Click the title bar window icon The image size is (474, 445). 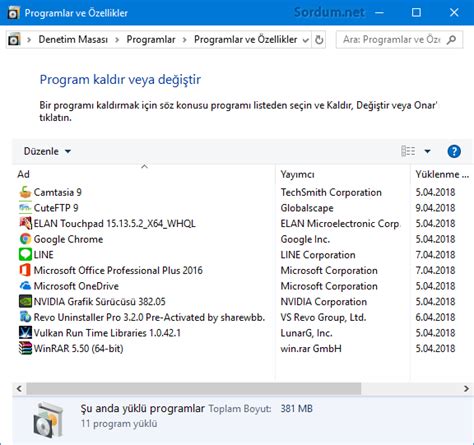click(x=13, y=13)
